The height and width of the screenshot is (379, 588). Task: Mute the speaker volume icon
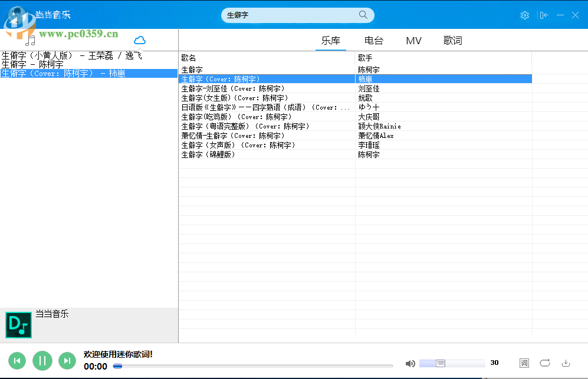point(410,362)
